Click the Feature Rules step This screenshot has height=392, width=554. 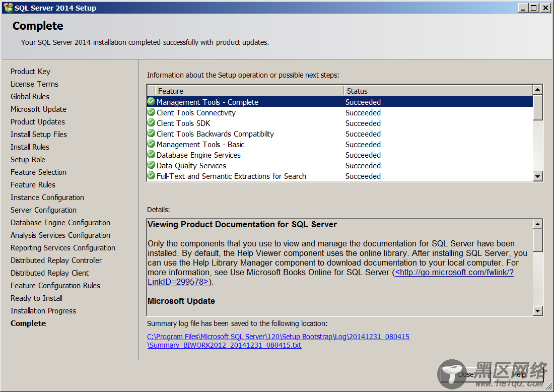33,185
